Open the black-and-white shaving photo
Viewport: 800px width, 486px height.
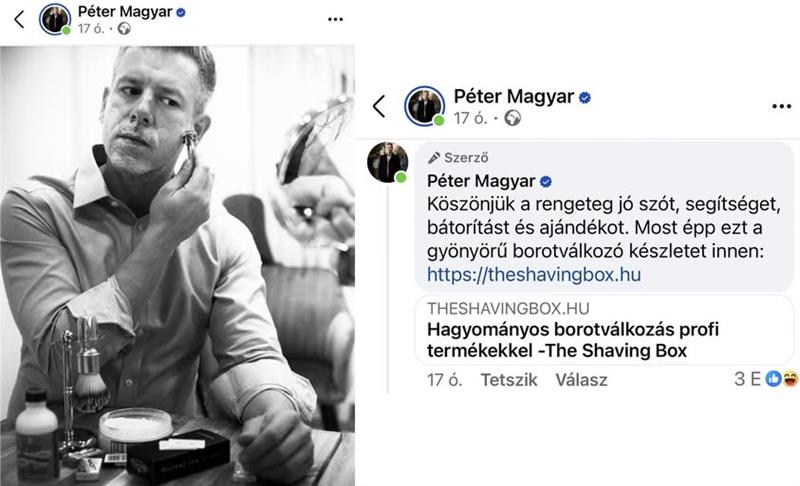point(177,266)
